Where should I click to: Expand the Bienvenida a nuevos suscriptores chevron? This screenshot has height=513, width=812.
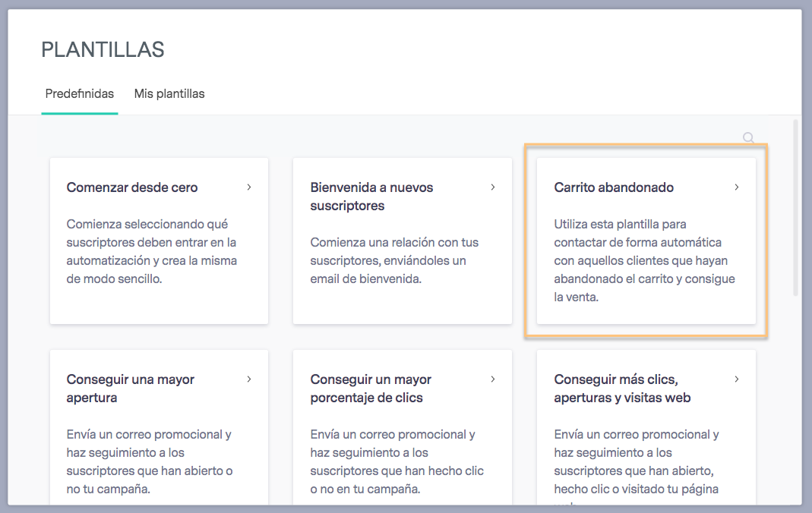pos(493,187)
